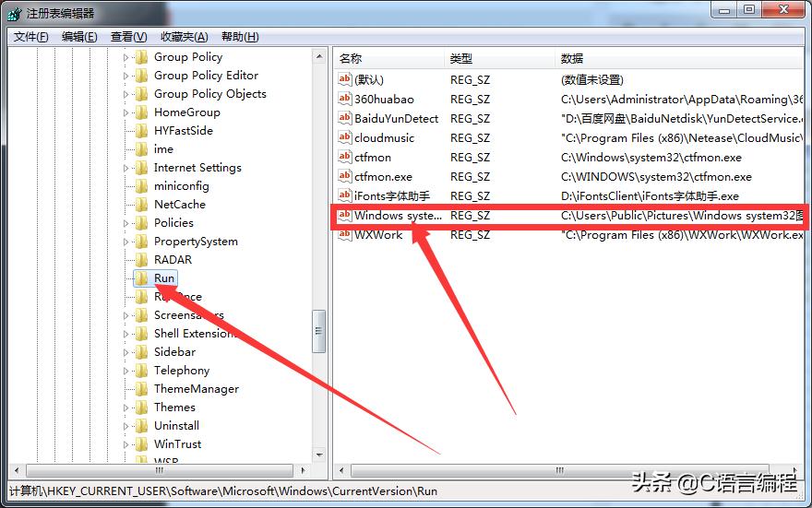Viewport: 812px width, 508px height.
Task: Select the Run folder icon
Action: click(x=141, y=278)
